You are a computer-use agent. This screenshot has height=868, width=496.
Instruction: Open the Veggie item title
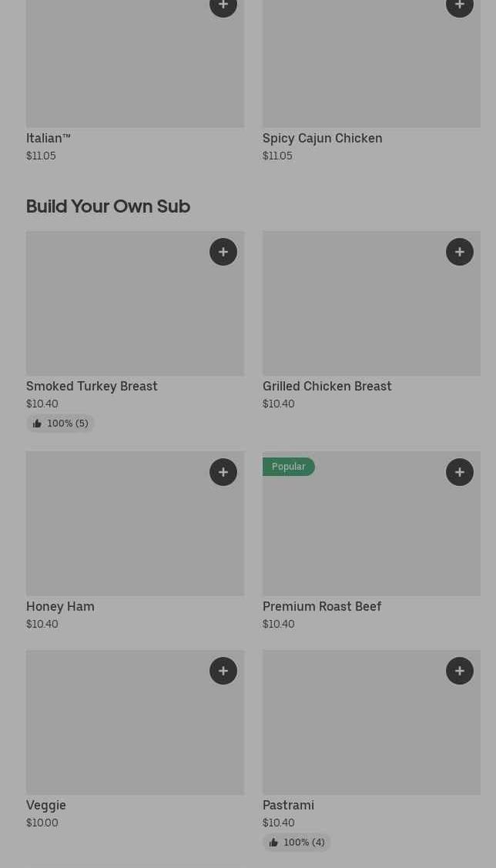46,805
